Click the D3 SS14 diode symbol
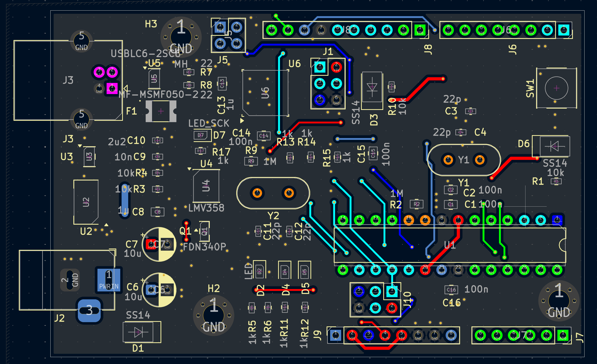Image resolution: width=597 pixels, height=364 pixels. [372, 87]
